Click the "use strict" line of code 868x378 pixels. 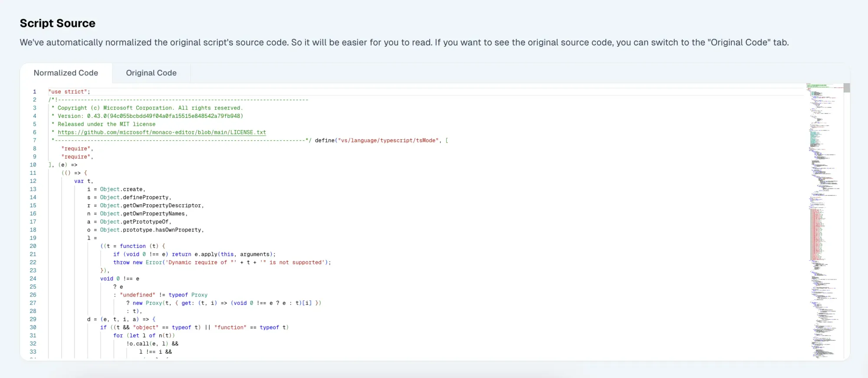[x=69, y=91]
